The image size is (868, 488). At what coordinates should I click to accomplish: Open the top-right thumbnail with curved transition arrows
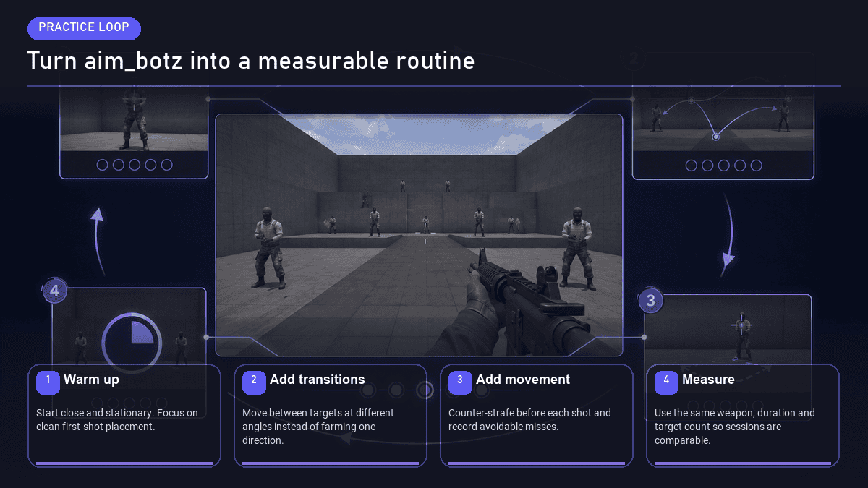tap(723, 133)
